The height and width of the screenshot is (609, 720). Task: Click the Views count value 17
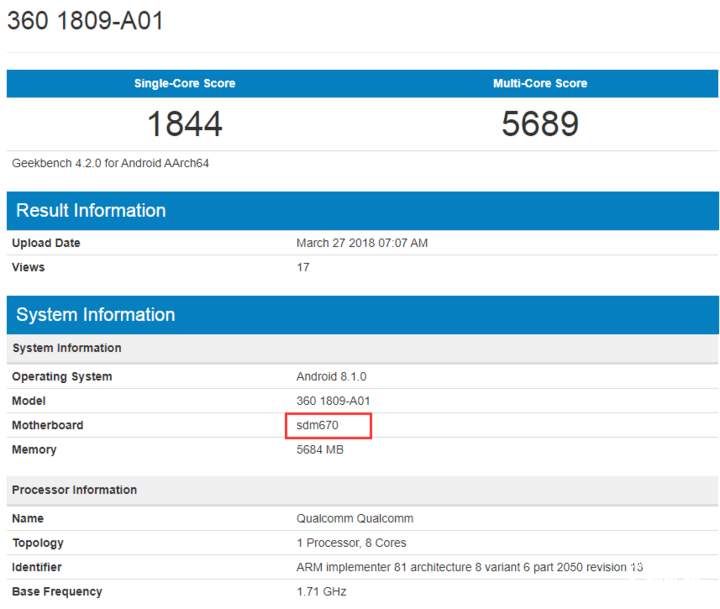(x=303, y=267)
